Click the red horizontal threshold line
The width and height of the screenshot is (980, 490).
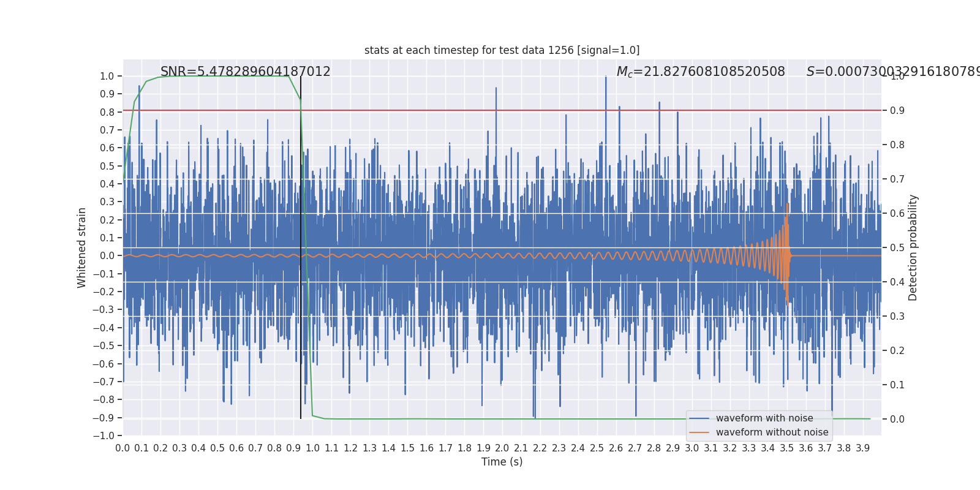[502, 111]
